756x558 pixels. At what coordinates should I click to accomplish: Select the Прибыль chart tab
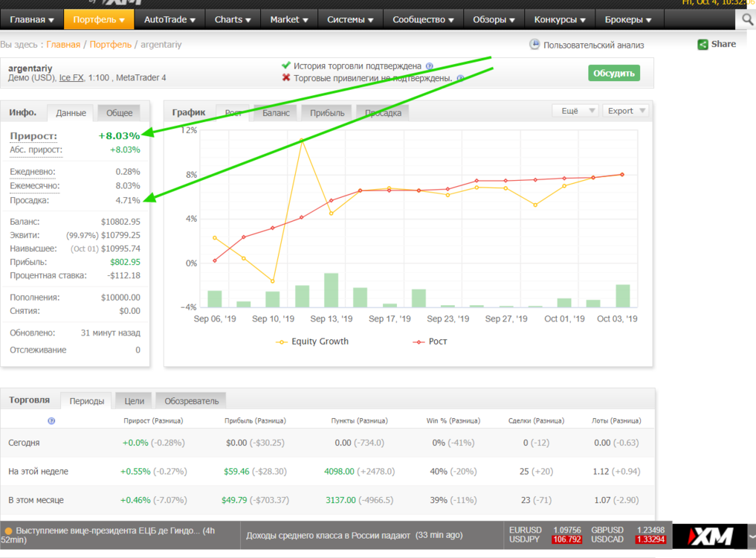[x=327, y=113]
